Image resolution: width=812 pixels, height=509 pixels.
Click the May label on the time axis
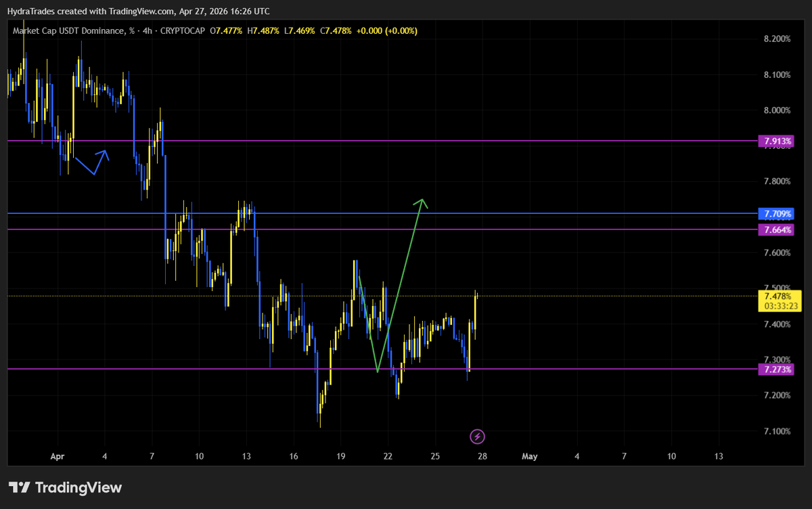pyautogui.click(x=530, y=456)
